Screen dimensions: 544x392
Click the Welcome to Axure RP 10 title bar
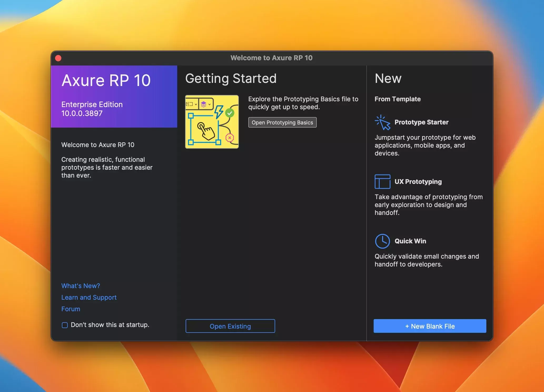point(271,58)
